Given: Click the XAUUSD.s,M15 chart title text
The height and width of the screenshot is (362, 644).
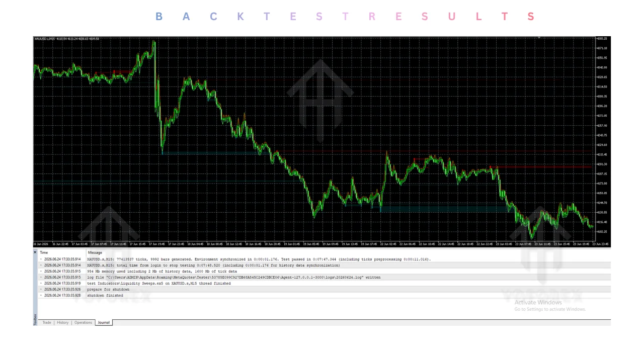Looking at the screenshot, I should pyautogui.click(x=66, y=39).
